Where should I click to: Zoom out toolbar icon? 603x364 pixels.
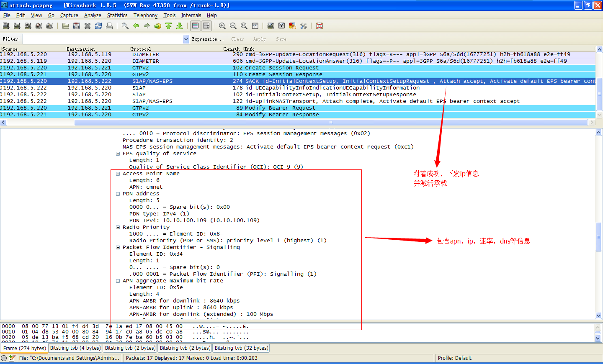coord(233,26)
